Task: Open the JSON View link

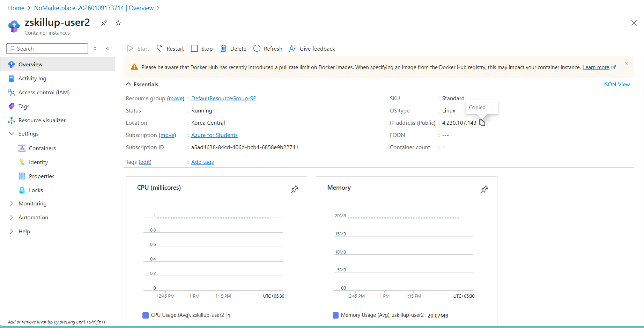Action: (616, 84)
